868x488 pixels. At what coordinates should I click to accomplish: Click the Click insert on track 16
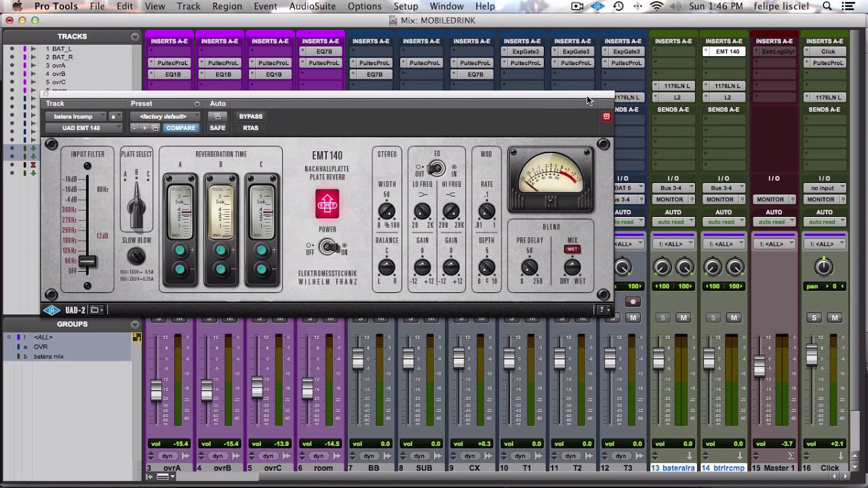tap(824, 52)
